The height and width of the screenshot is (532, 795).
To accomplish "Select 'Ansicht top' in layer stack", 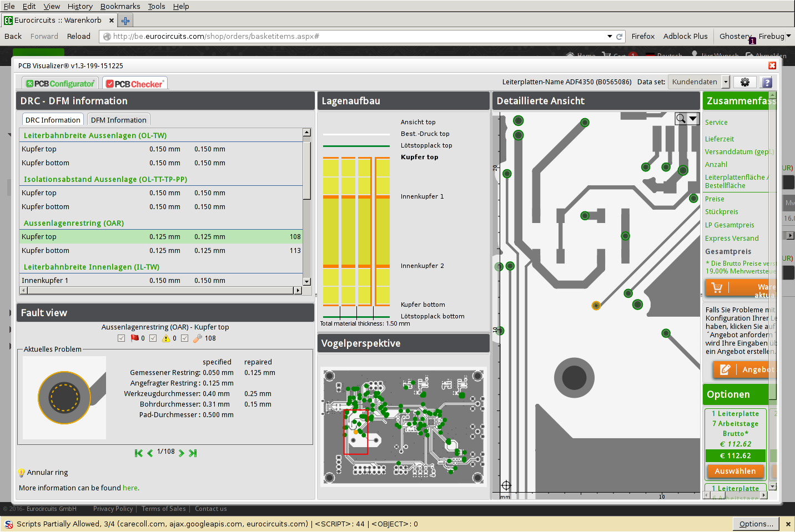I will (x=418, y=122).
